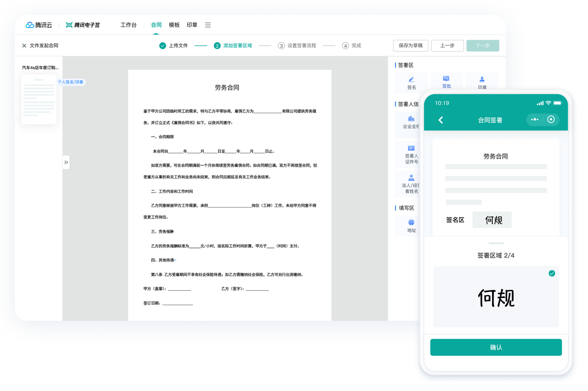Tap the 确认 button
The height and width of the screenshot is (391, 588).
point(496,347)
